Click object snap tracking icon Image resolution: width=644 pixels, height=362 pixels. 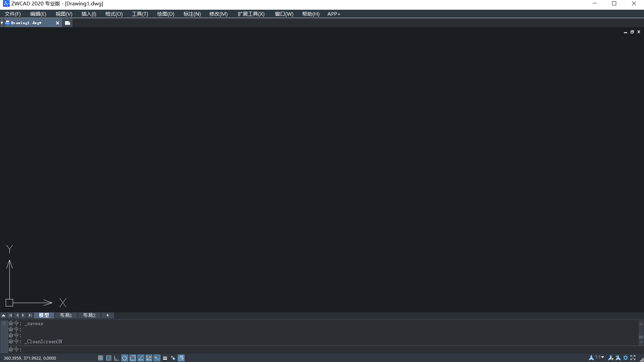(141, 358)
